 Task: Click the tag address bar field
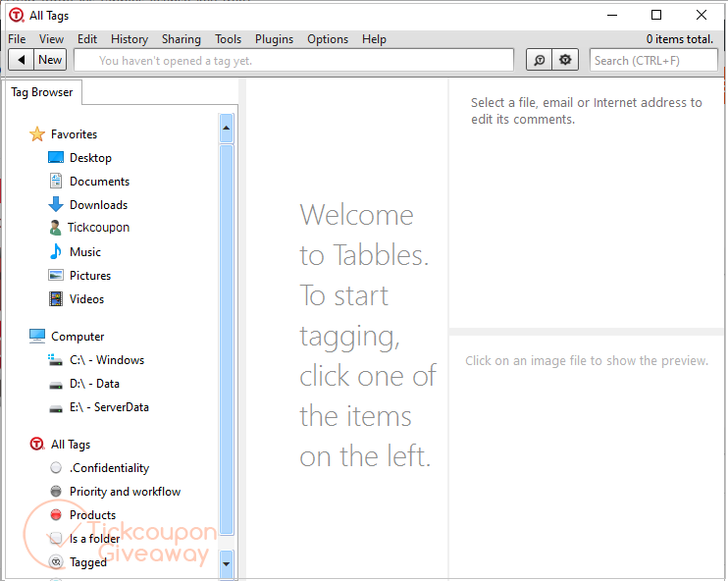tap(294, 61)
